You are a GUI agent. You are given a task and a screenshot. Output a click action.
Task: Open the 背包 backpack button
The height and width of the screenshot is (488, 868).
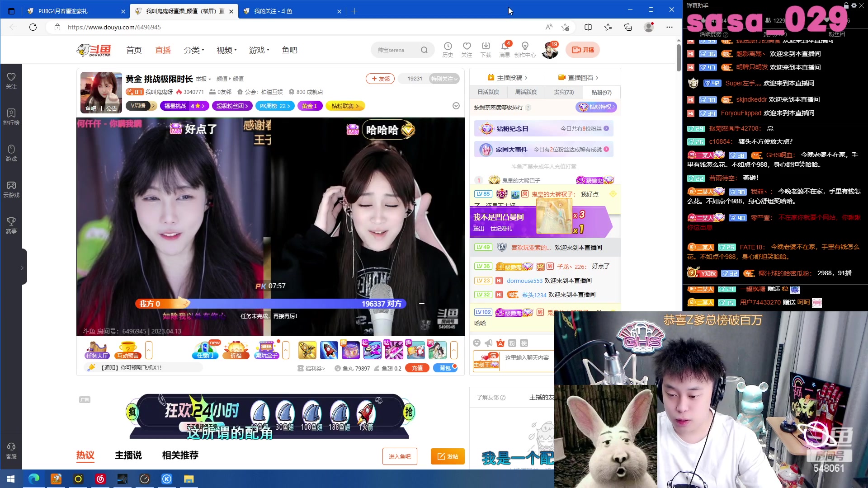pyautogui.click(x=445, y=368)
